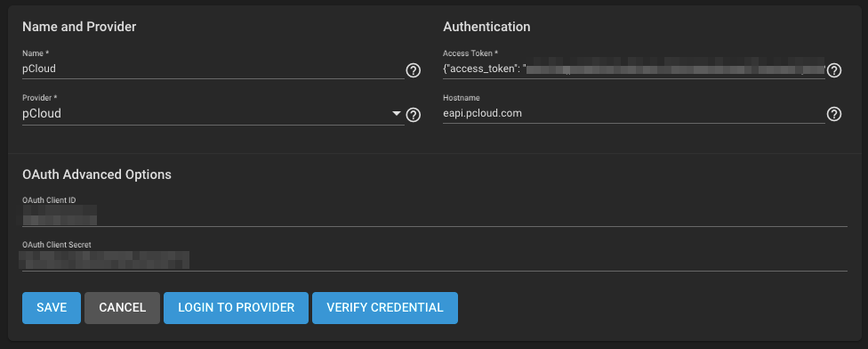Image resolution: width=868 pixels, height=349 pixels.
Task: Focus the Access Token input field
Action: click(634, 69)
